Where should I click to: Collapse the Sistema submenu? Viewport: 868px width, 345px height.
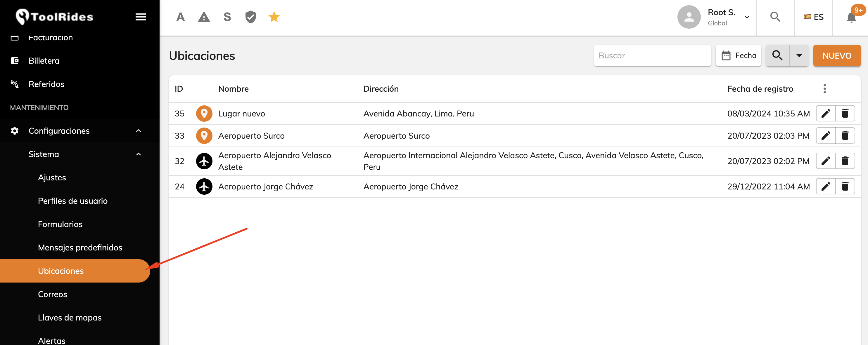pyautogui.click(x=139, y=154)
